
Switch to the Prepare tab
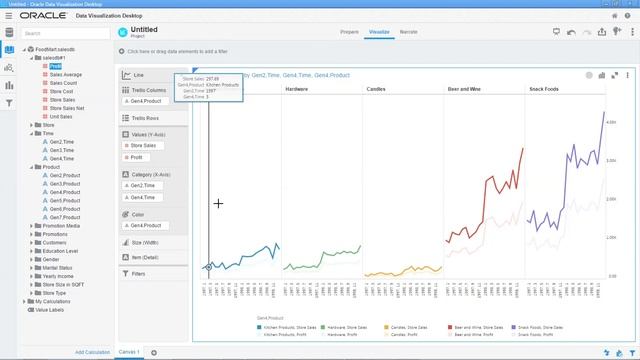pos(349,32)
